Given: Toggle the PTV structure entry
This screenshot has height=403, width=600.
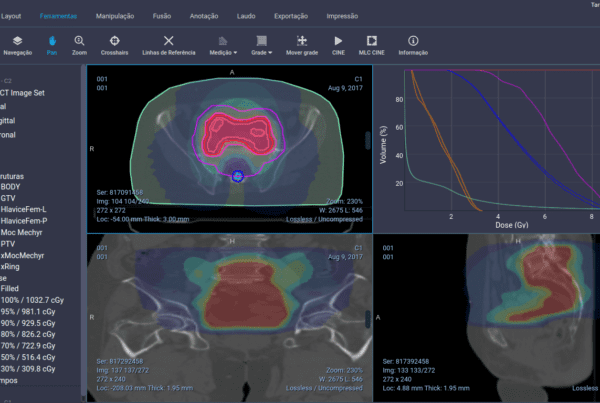Looking at the screenshot, I should pos(9,242).
